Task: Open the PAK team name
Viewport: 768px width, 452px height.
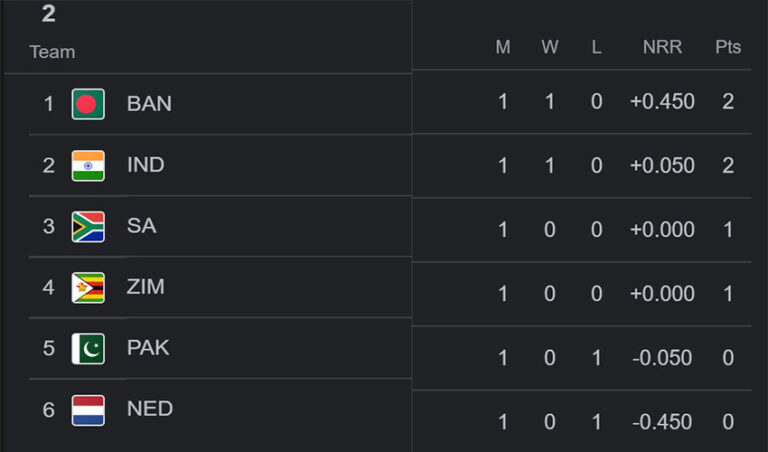Action: pyautogui.click(x=148, y=348)
